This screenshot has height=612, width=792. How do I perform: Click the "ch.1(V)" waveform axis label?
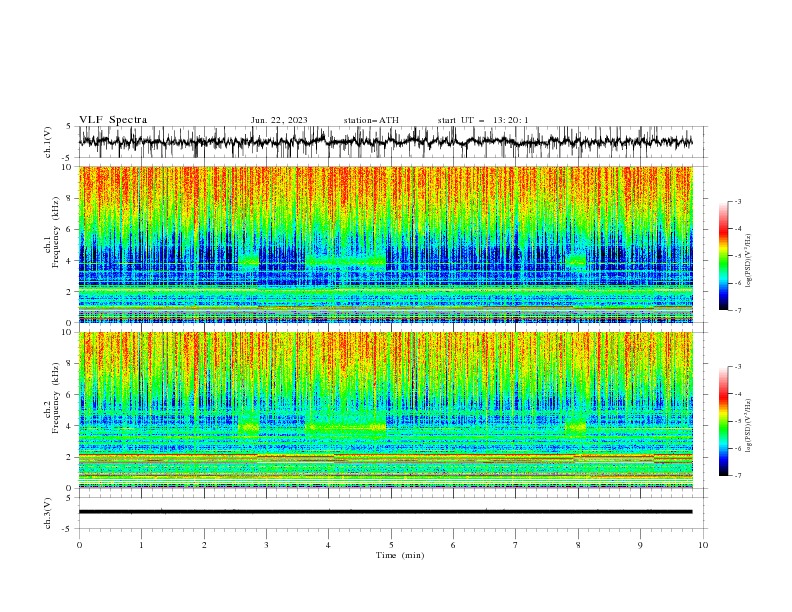(48, 142)
